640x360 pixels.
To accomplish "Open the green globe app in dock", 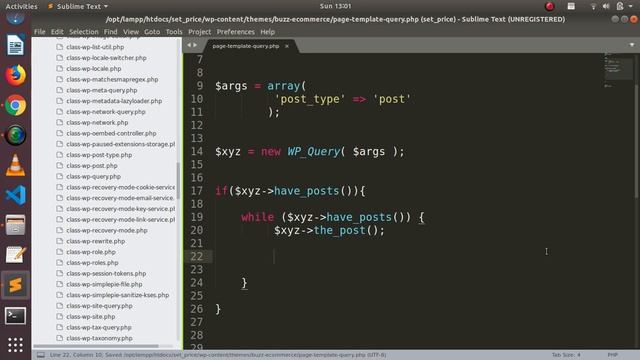I will [x=16, y=136].
